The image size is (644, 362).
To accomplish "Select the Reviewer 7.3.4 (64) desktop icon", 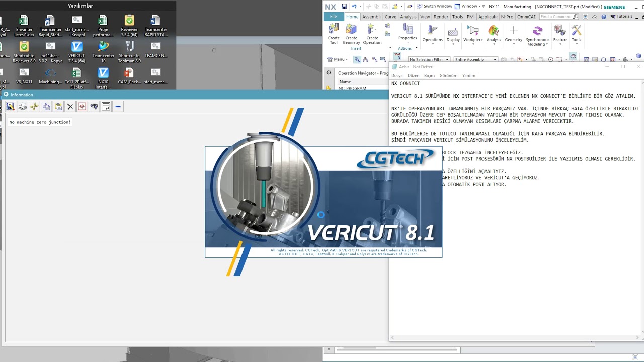I will 129,26.
